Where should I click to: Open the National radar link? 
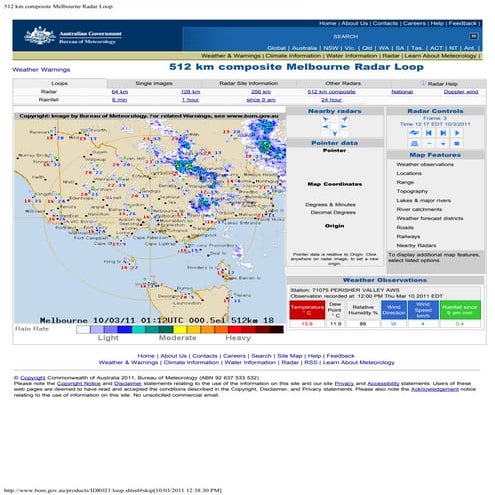(402, 92)
